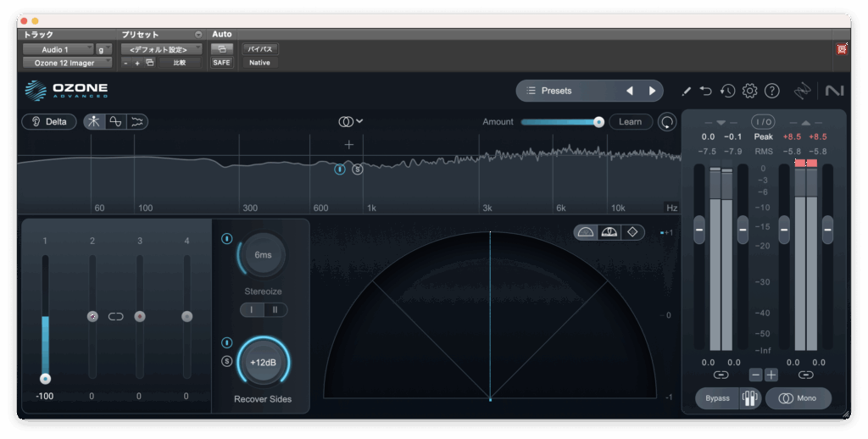Click the pencil edit icon

point(686,91)
